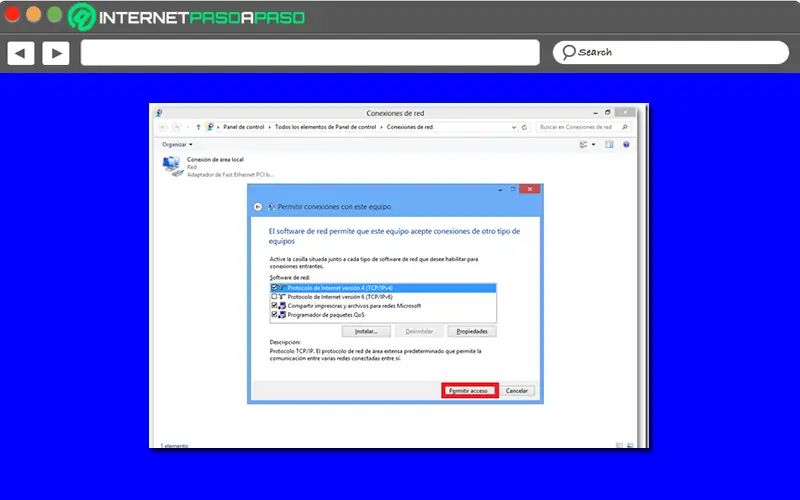Image resolution: width=800 pixels, height=500 pixels.
Task: Go back in Conexiones de red explorer
Action: pyautogui.click(x=162, y=127)
